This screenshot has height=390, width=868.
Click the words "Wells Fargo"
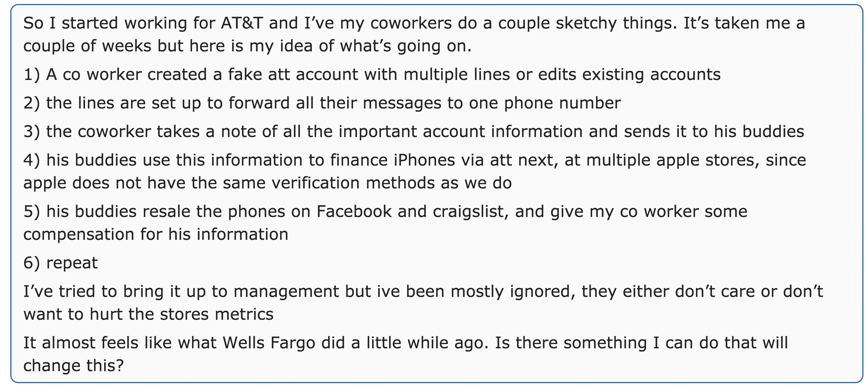click(269, 343)
